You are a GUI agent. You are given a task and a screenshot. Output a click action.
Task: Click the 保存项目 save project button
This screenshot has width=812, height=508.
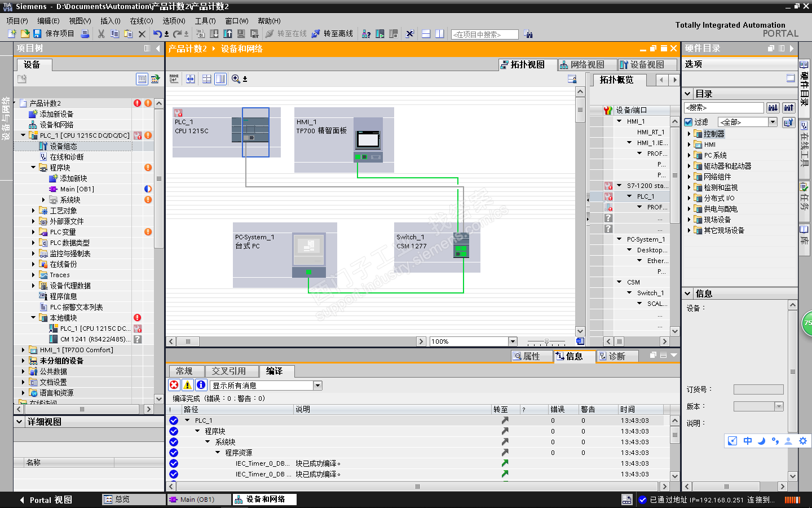pyautogui.click(x=54, y=34)
